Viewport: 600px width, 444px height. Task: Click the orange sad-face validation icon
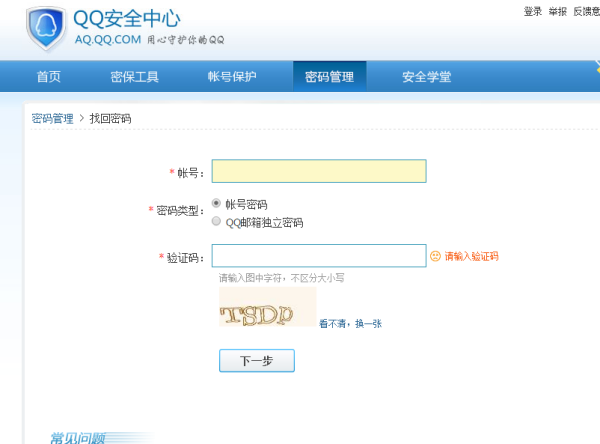coord(435,256)
